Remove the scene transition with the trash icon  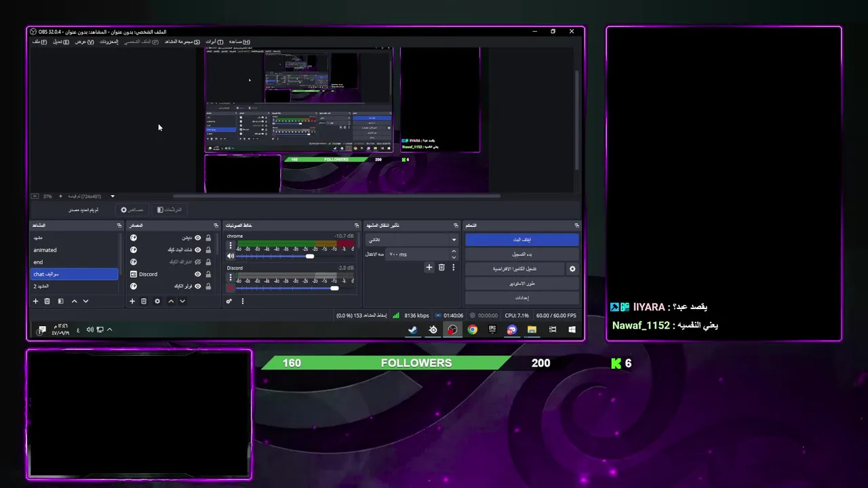[x=441, y=268]
